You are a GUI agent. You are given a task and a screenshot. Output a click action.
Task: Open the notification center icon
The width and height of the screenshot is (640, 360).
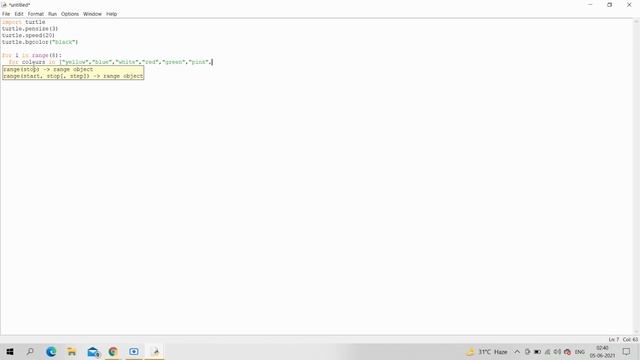coord(627,351)
